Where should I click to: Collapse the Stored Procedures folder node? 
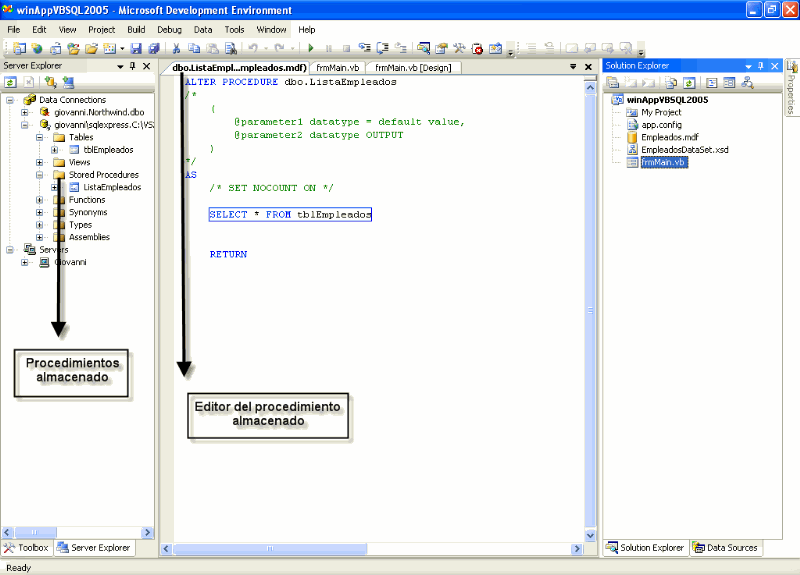coord(39,175)
